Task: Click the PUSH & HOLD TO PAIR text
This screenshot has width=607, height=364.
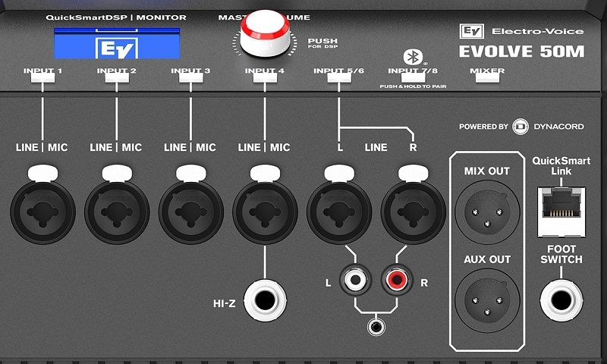Action: 413,86
